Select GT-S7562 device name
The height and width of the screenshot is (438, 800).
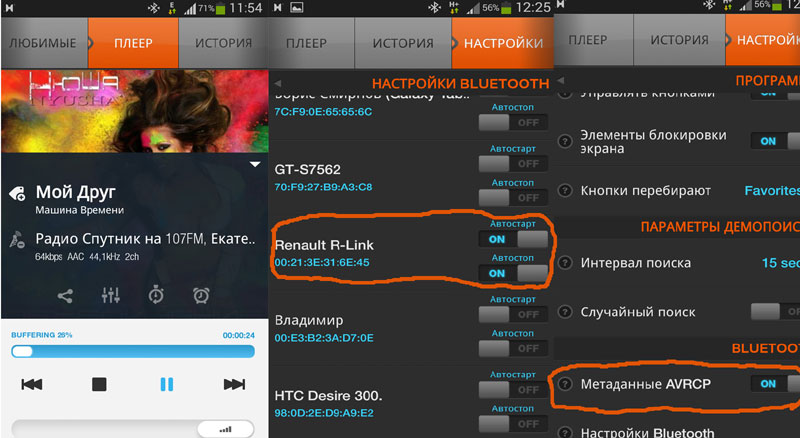307,169
